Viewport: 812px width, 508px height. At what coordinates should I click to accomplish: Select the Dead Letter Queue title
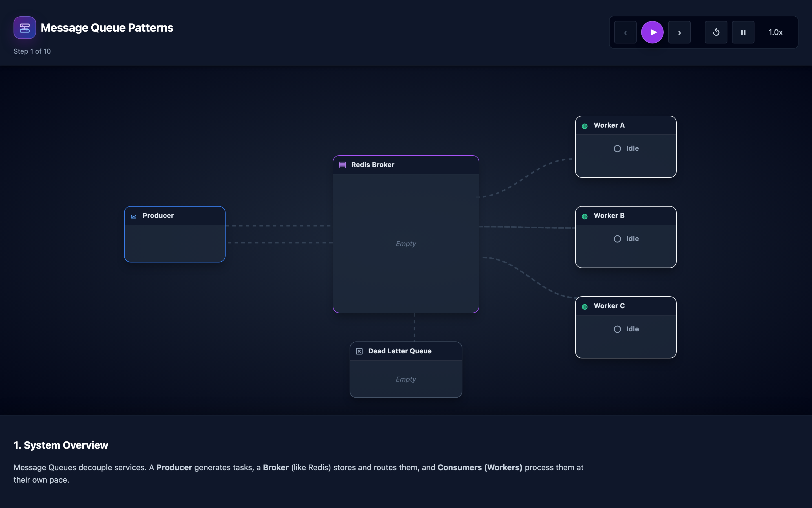(x=400, y=351)
